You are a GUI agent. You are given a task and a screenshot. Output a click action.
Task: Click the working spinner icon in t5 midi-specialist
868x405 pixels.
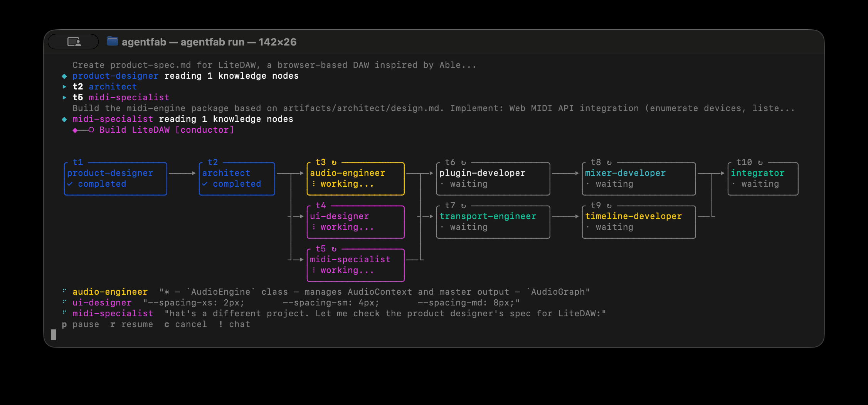[x=315, y=270]
